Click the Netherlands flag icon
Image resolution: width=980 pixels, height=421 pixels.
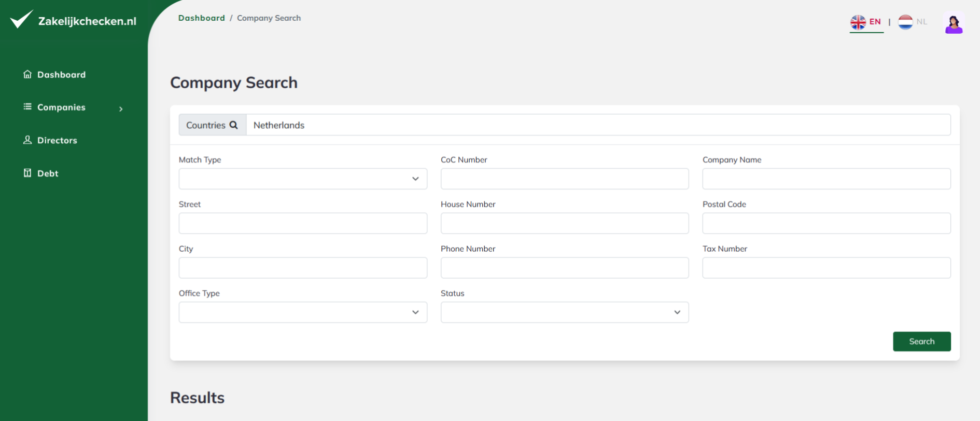[x=905, y=22]
